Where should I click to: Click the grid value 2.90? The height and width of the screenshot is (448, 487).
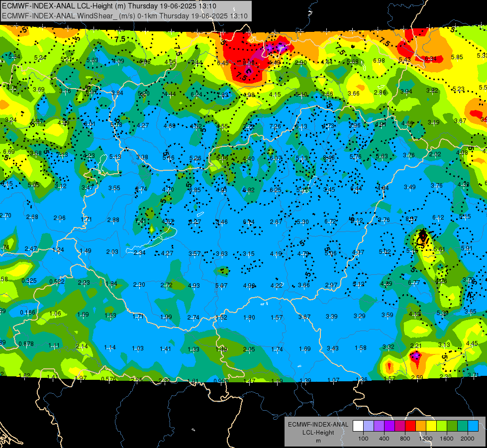(300, 63)
